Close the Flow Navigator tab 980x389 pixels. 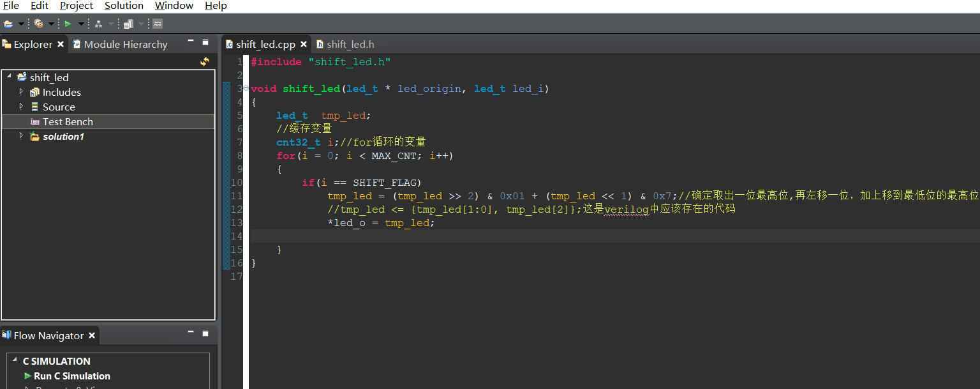point(92,335)
